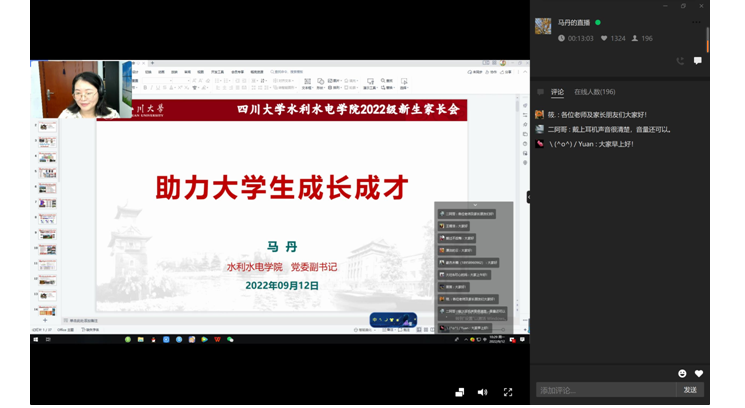Click the 发送 send button
Viewport: 745px width, 408px height.
[x=690, y=390]
